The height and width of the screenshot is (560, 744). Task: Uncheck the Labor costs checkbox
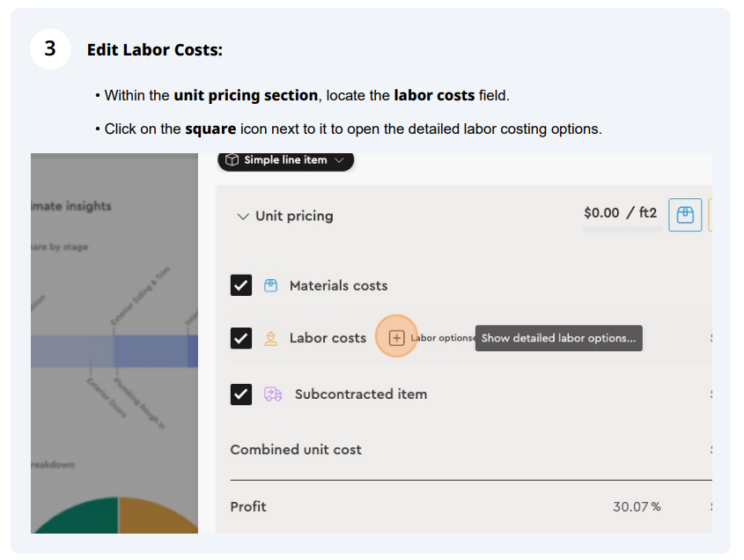click(x=241, y=338)
